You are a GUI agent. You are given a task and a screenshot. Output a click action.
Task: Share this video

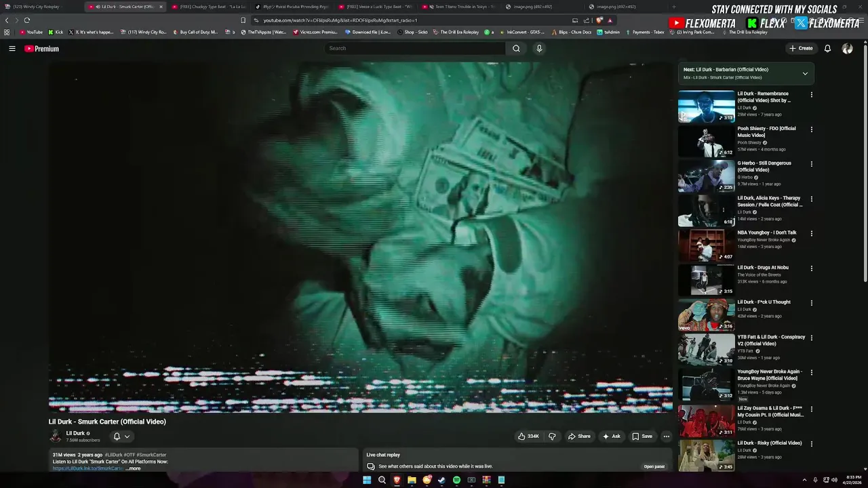click(x=579, y=436)
